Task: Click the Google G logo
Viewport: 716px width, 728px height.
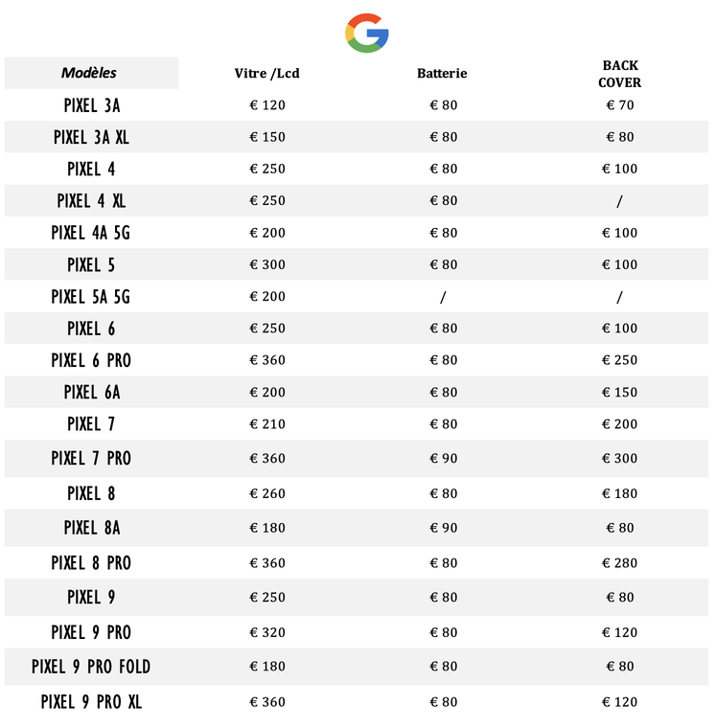Action: [x=366, y=33]
